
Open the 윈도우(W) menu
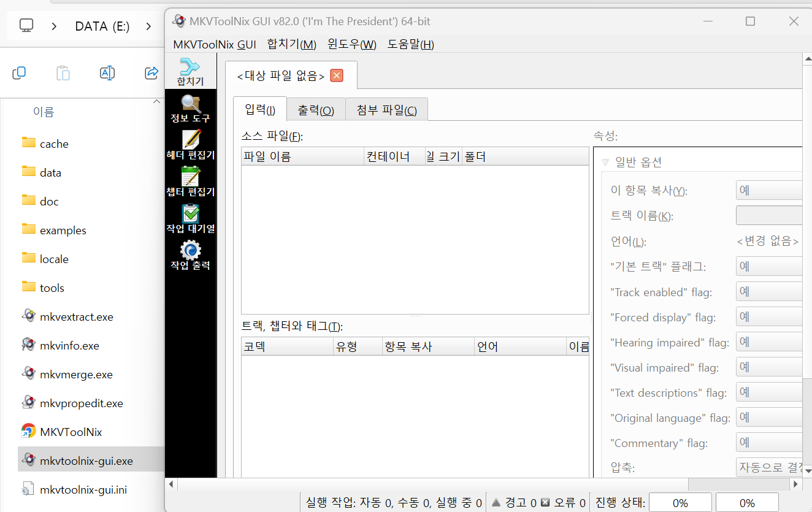(352, 44)
